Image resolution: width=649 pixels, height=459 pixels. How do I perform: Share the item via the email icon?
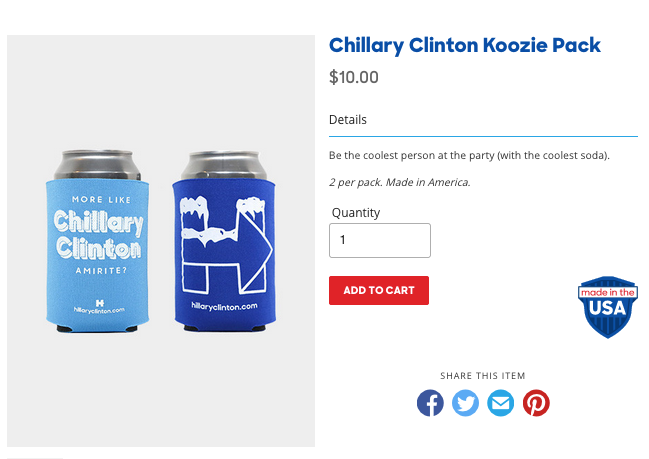500,403
